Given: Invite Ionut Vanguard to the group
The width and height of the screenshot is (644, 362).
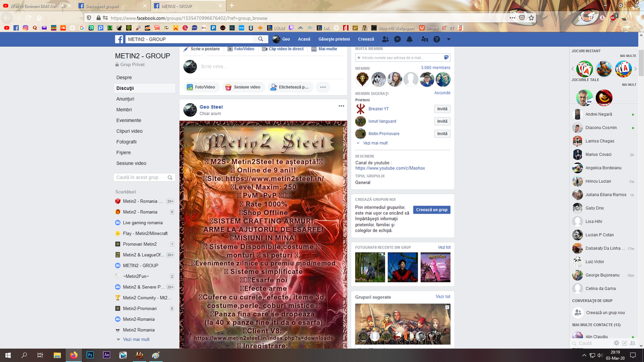Looking at the screenshot, I should (442, 121).
